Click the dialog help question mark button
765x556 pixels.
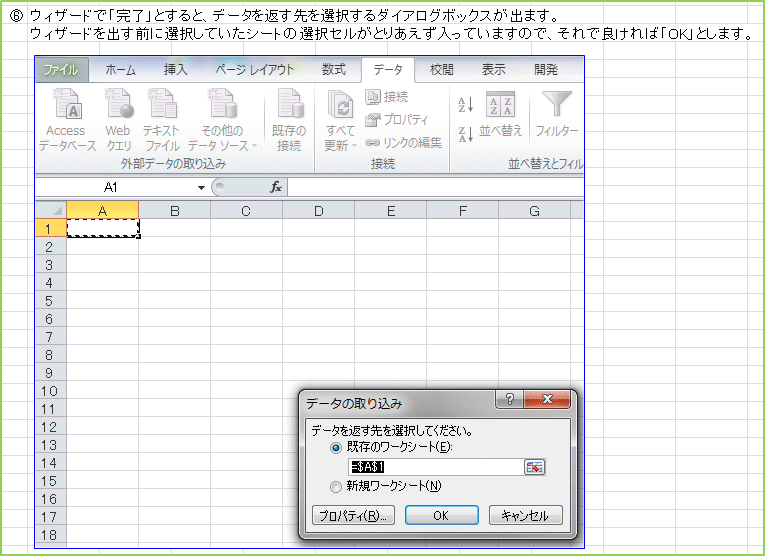pos(509,400)
